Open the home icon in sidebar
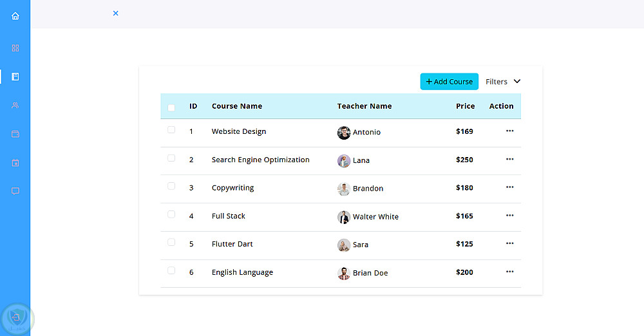This screenshot has width=644, height=336. pos(15,16)
